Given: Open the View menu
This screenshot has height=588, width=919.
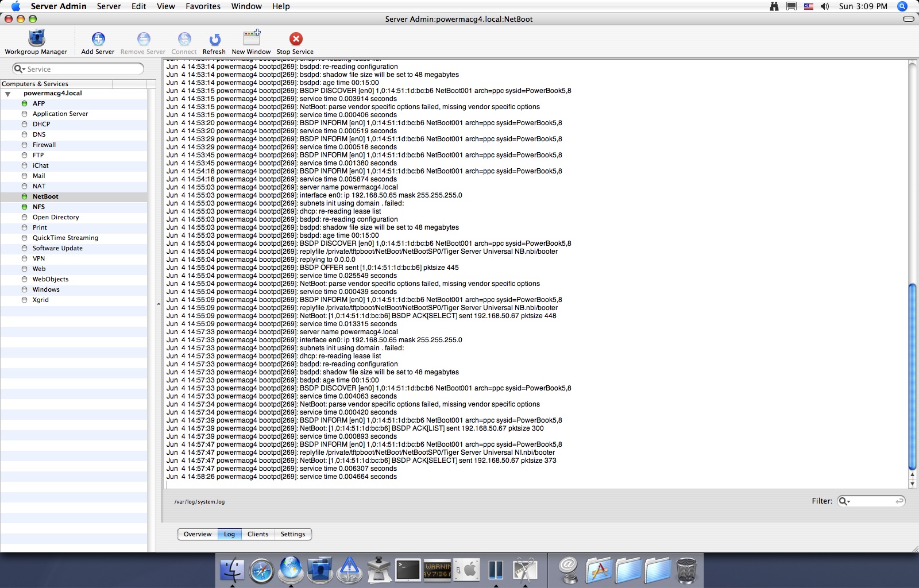Looking at the screenshot, I should (165, 6).
